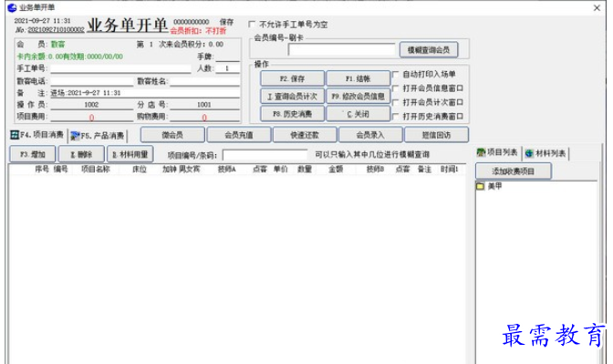The height and width of the screenshot is (364, 613).
Task: Click the 编号 column header
Action: pos(60,170)
